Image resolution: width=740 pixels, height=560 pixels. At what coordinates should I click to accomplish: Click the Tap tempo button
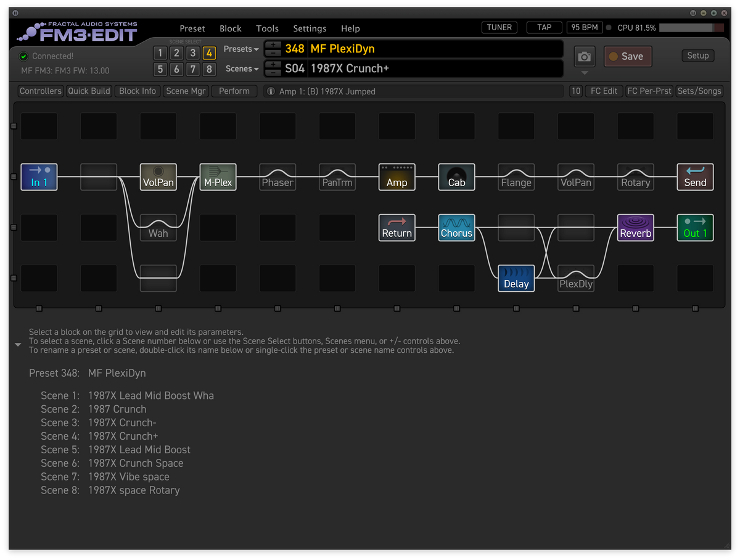[x=544, y=27]
